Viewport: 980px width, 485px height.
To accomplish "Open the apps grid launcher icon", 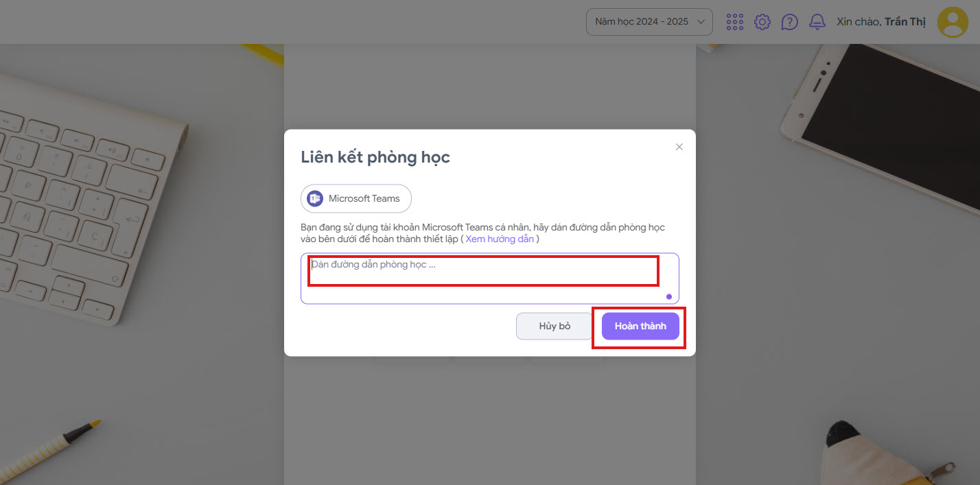I will 734,22.
